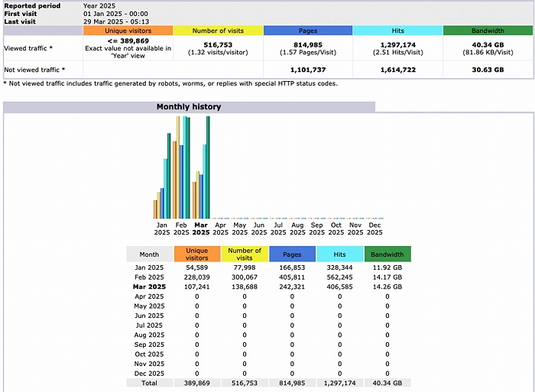This screenshot has height=392, width=535.
Task: Select the Jan 2025 row in monthly table
Action: pyautogui.click(x=149, y=268)
